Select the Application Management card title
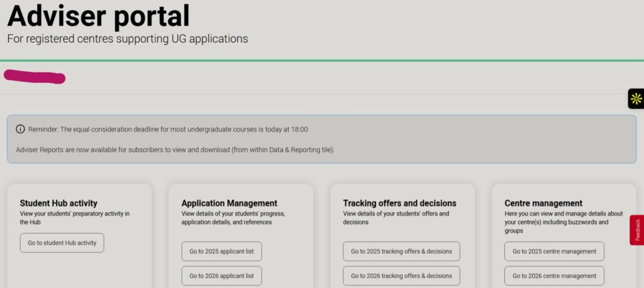 coord(229,203)
